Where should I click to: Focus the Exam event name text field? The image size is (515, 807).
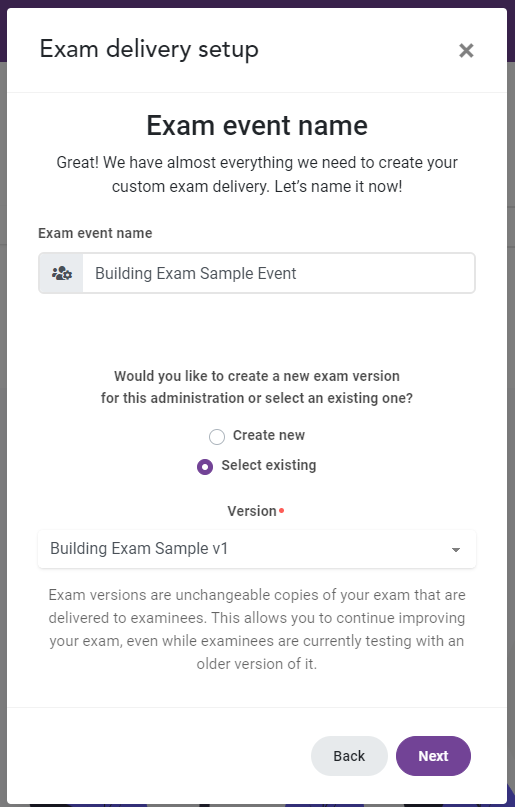[x=278, y=273]
